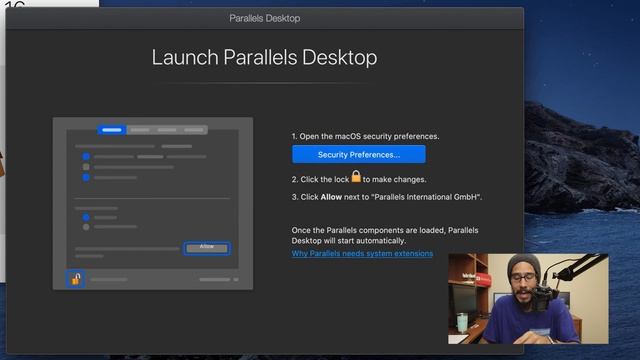Open Security Preferences button
This screenshot has width=640, height=360.
359,154
